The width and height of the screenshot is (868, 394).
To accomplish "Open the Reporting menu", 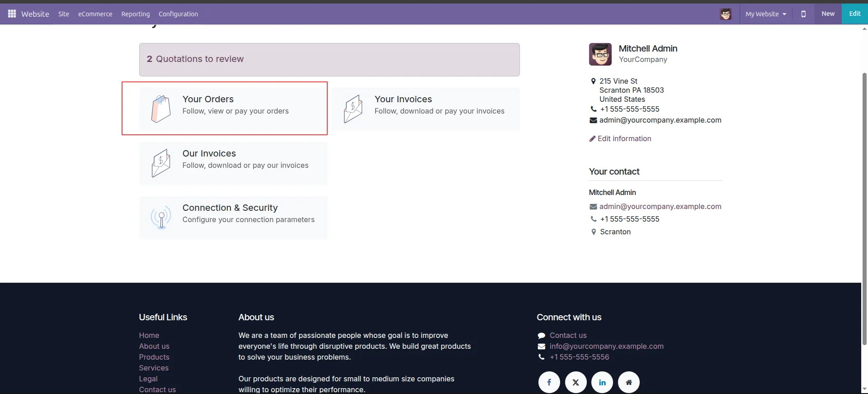I will click(x=135, y=14).
